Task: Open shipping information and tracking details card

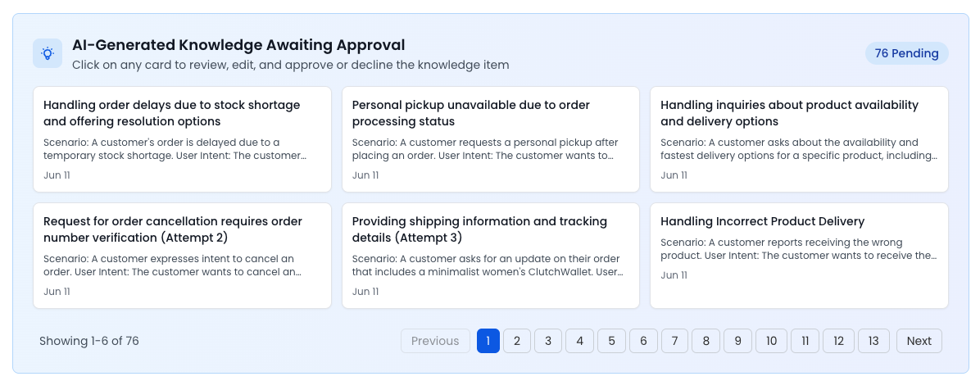Action: [x=490, y=256]
